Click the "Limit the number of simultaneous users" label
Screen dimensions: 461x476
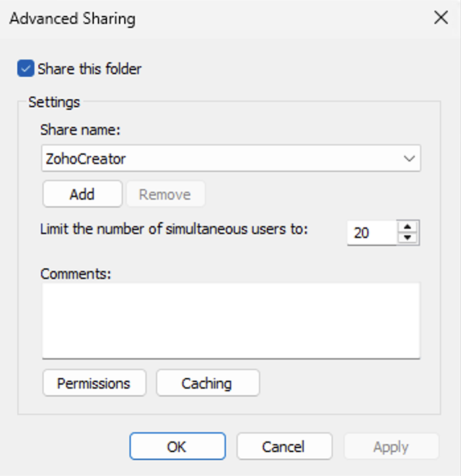174,229
